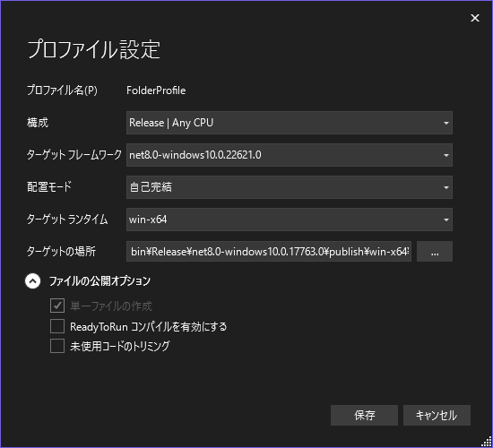
Task: Browse for target location with the ... button
Action: [x=435, y=251]
